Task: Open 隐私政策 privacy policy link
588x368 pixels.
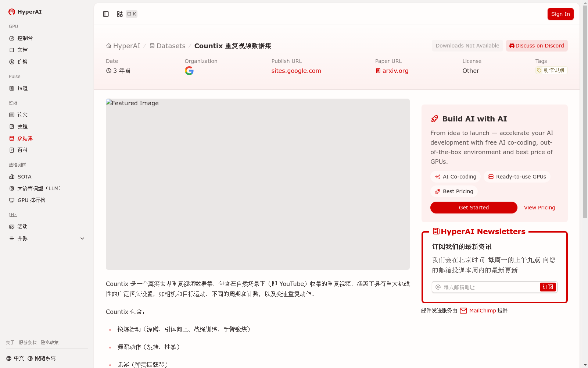Action: coord(50,343)
